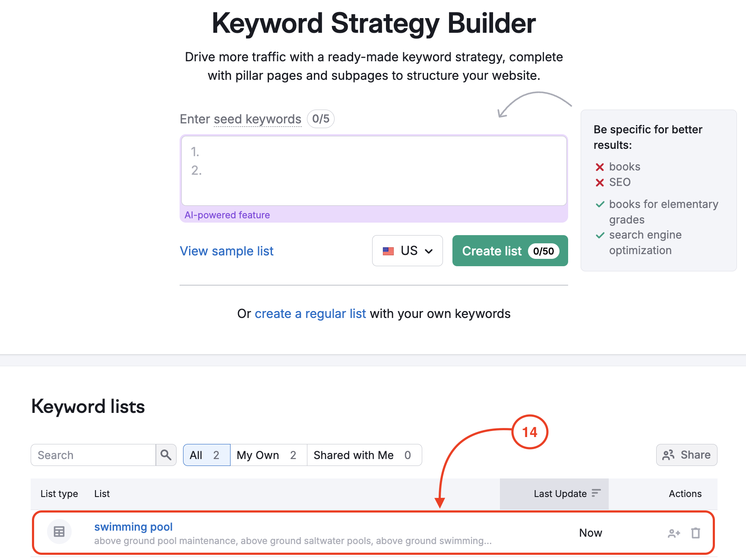Image resolution: width=746 pixels, height=560 pixels.
Task: Click the seed keywords counter badge 0/5
Action: 320,119
